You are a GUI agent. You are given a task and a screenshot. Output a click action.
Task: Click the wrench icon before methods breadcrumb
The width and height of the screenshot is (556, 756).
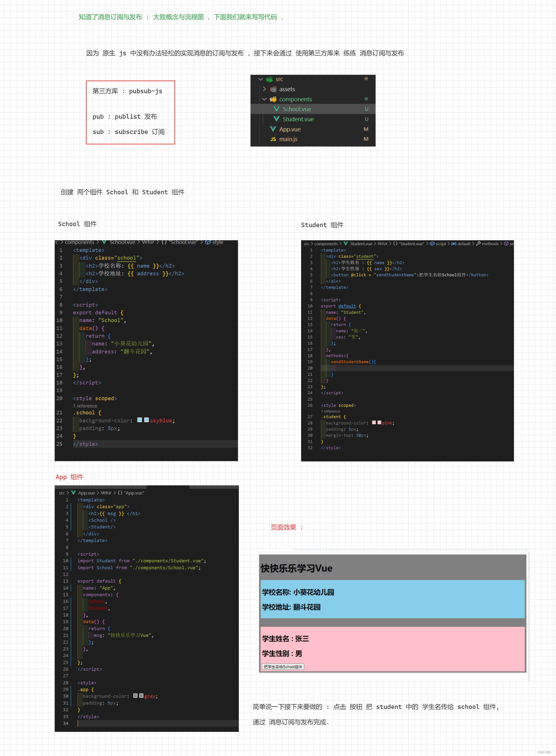[478, 244]
